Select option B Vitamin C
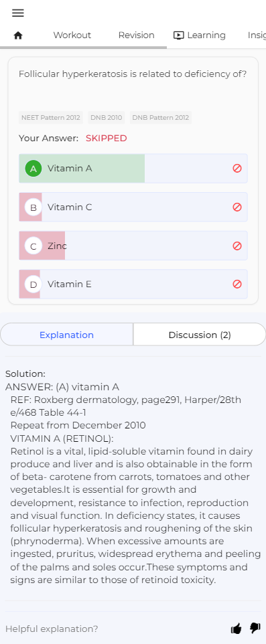 point(133,207)
